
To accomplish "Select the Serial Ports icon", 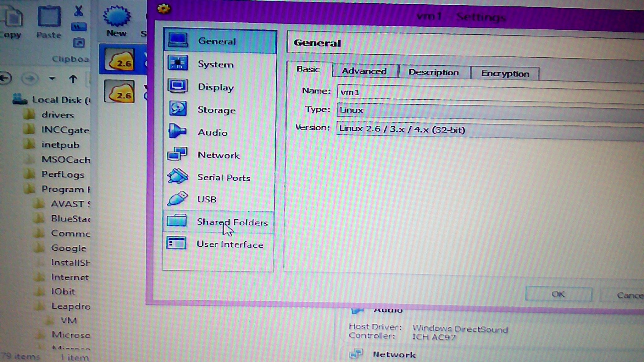I will coord(177,176).
